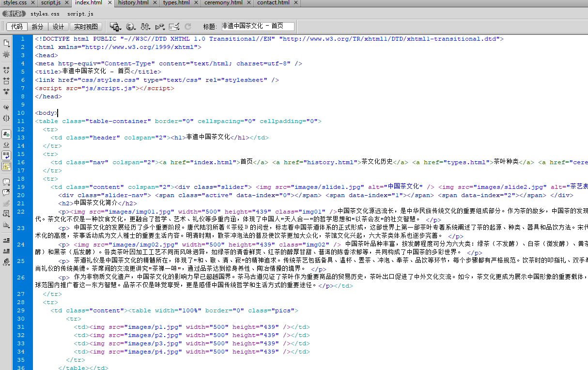This screenshot has height=370, width=588.
Task: Click the <body> tag on line 10
Action: pyautogui.click(x=46, y=113)
